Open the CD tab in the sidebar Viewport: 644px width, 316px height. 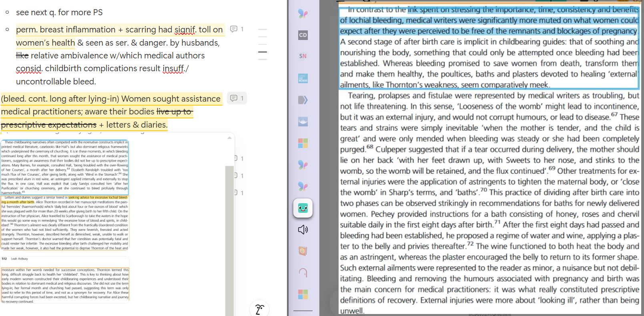(x=303, y=35)
